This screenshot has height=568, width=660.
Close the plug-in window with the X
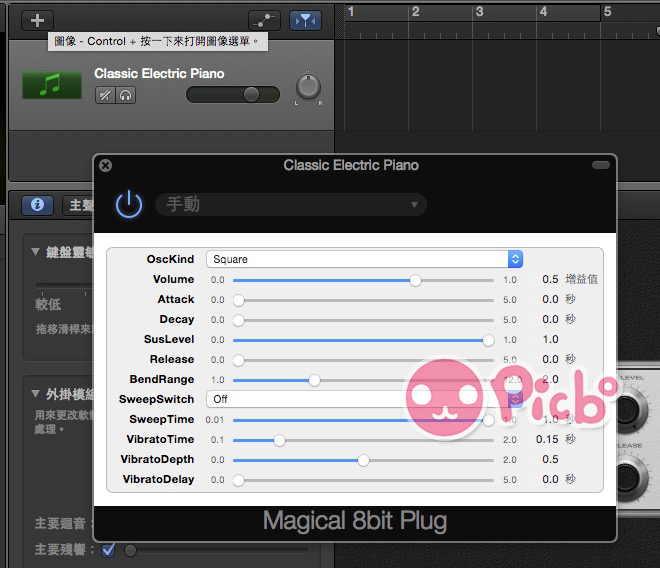106,165
